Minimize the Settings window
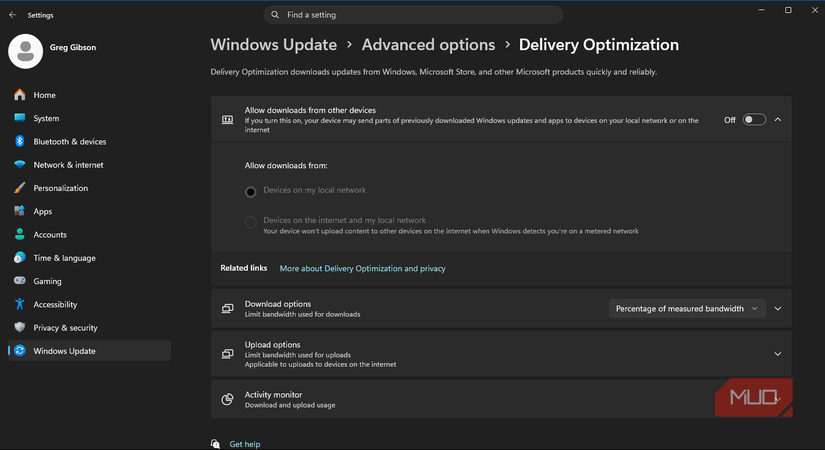Viewport: 825px width, 450px height. [761, 10]
